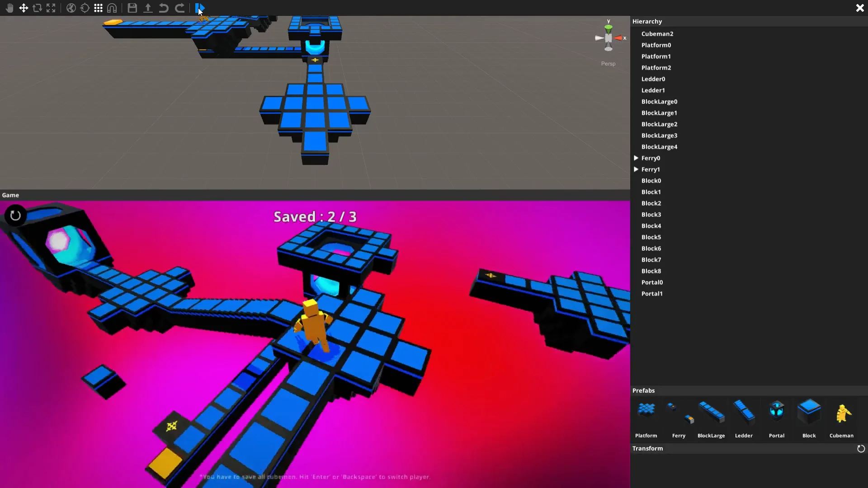This screenshot has height=488, width=868.
Task: Select the Move tool in the toolbar
Action: click(24, 8)
